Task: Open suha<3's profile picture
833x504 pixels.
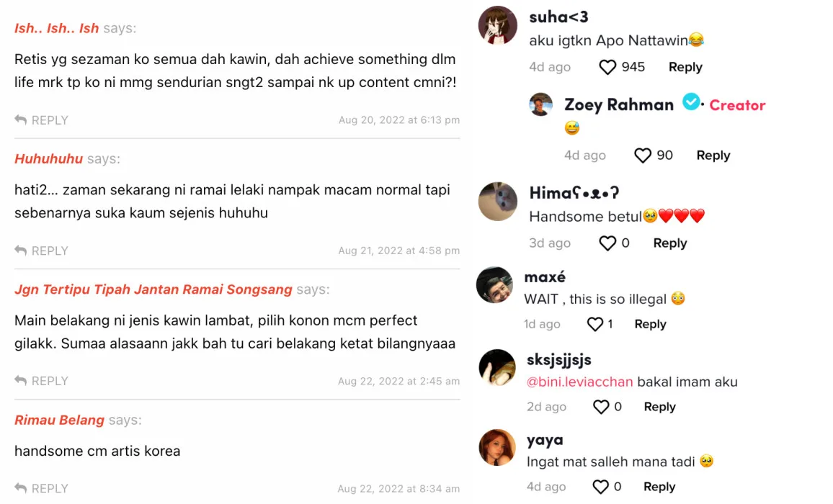Action: (x=498, y=25)
